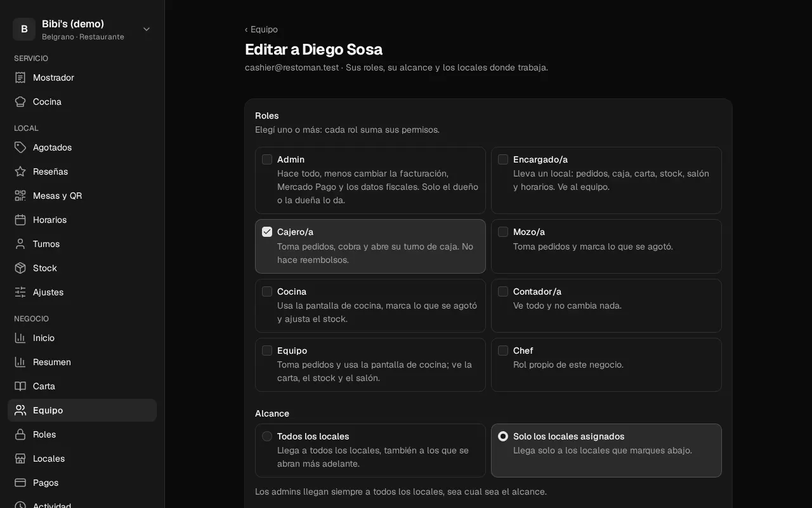Click the Mostrador receipt icon
This screenshot has width=812, height=508.
(20, 77)
